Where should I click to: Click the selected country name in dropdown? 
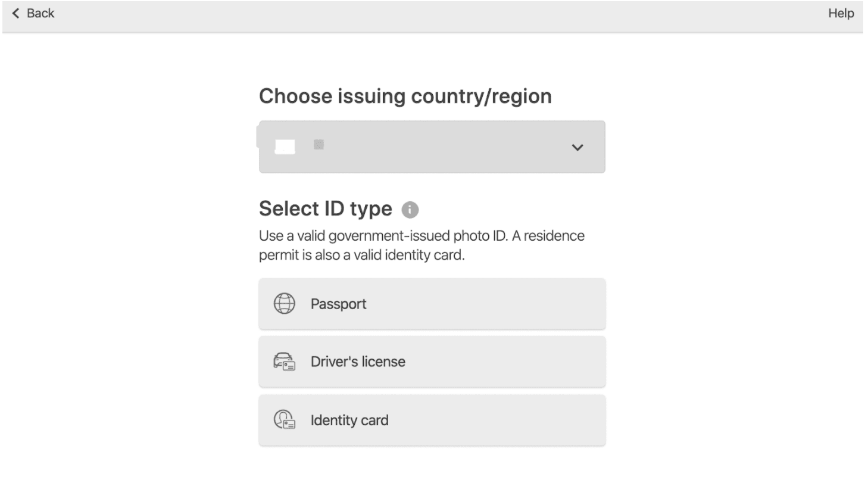[319, 145]
